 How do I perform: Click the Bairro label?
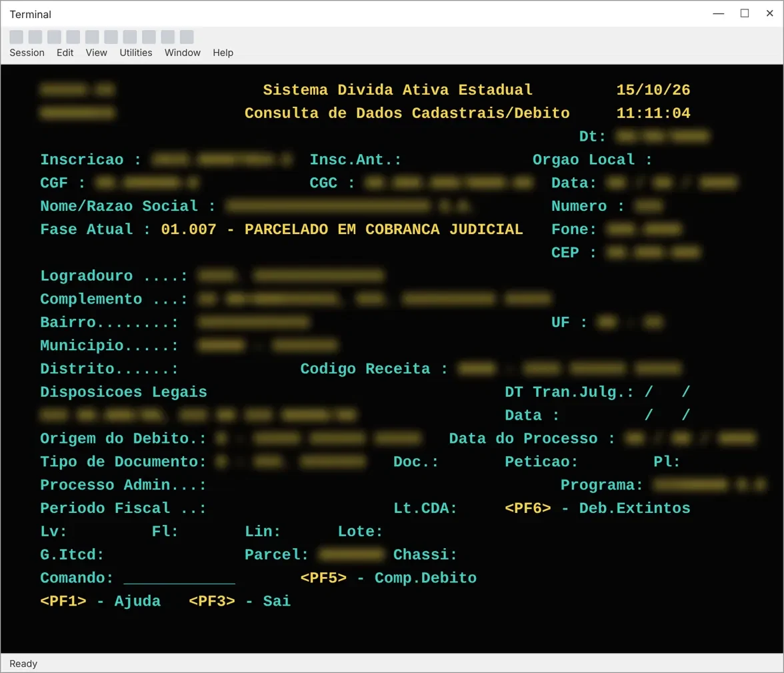tap(109, 322)
